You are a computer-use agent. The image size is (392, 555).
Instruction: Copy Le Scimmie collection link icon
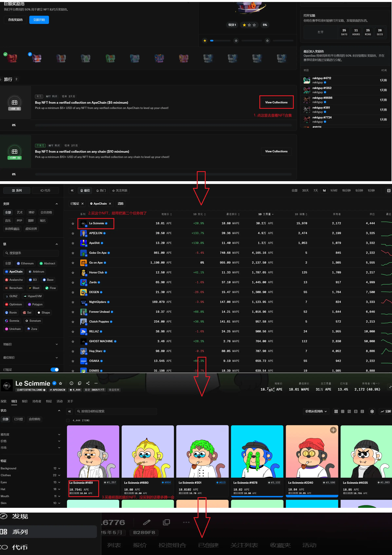[x=80, y=383]
